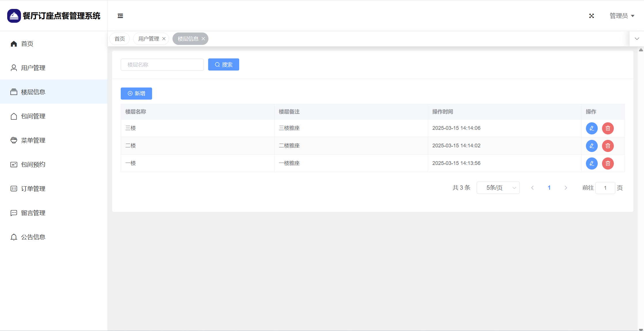Close the 用户管理 tab
Viewport: 644px width, 331px height.
[164, 39]
